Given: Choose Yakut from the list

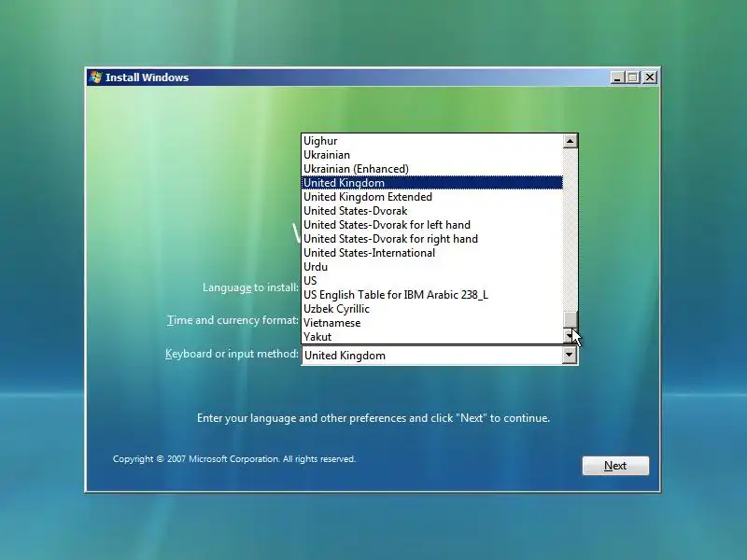Looking at the screenshot, I should [432, 337].
